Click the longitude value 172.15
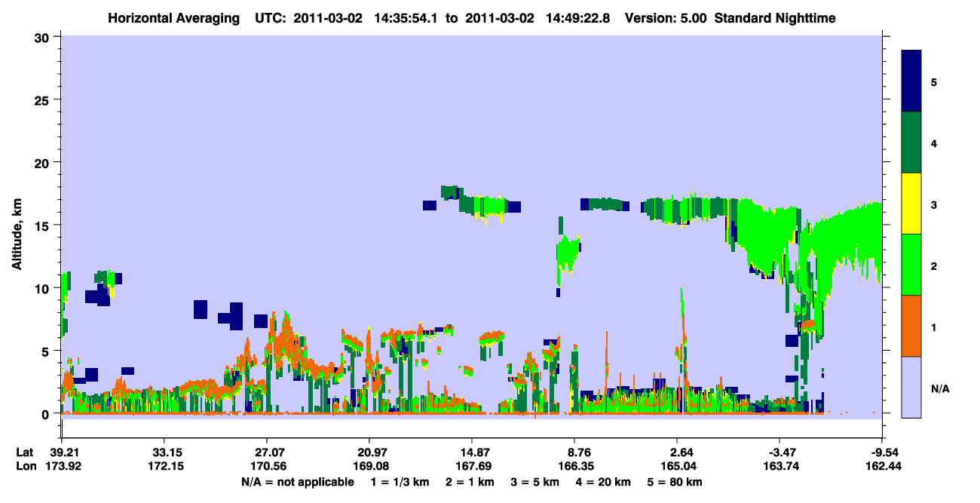This screenshot has width=980, height=503. point(164,466)
